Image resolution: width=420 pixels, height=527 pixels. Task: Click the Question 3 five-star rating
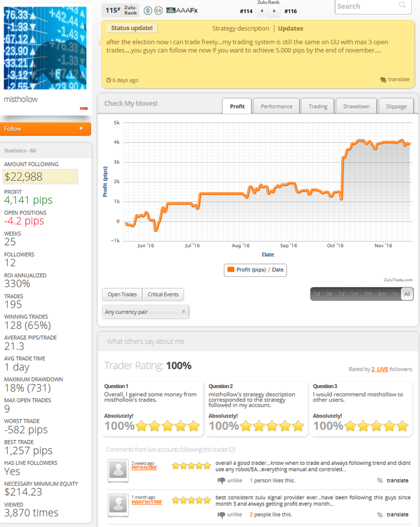pos(376,426)
